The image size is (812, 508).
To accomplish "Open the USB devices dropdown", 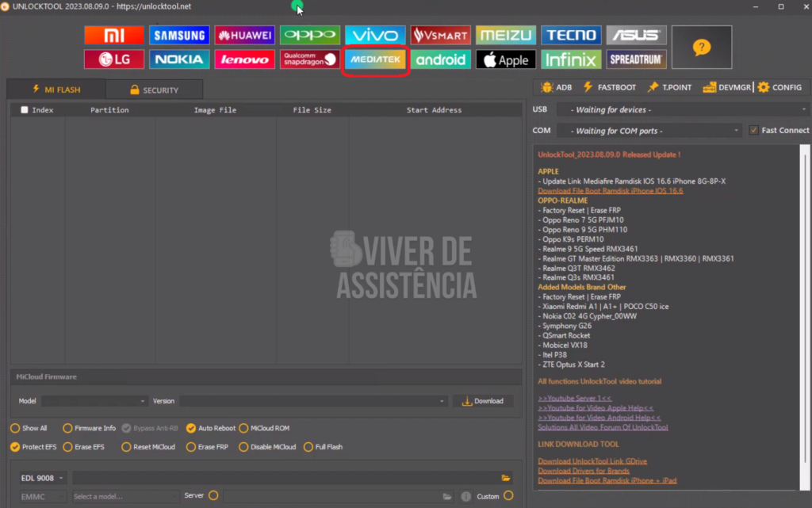I will [683, 109].
